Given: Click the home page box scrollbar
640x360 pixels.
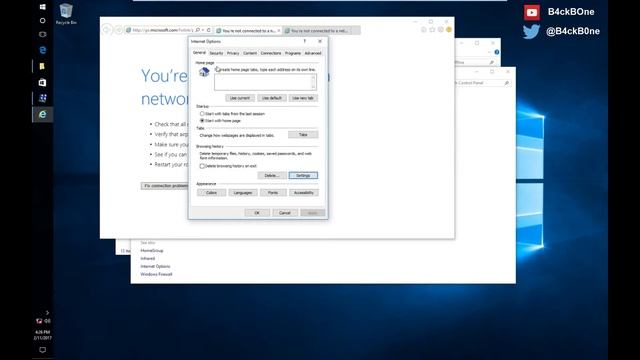Looking at the screenshot, I should 313,82.
